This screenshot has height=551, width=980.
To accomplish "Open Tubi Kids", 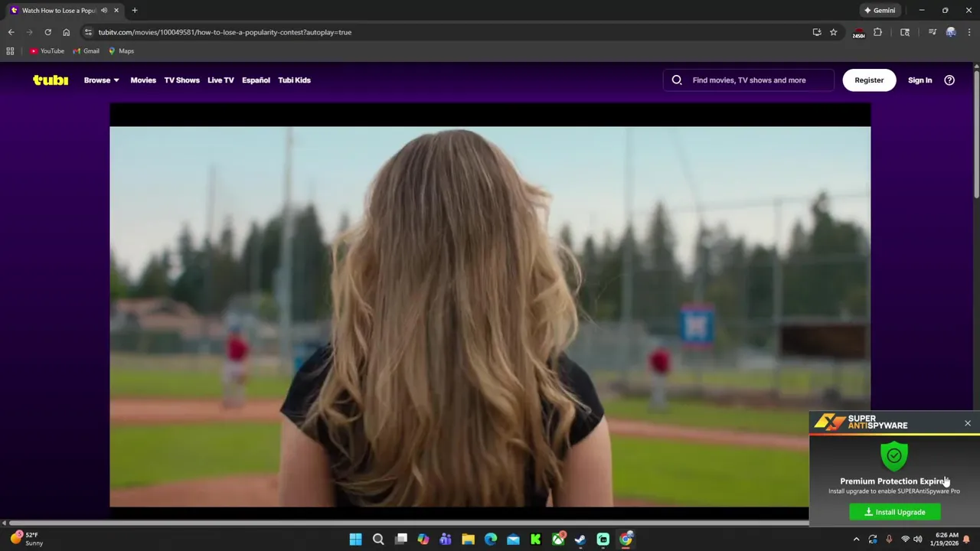I will point(294,80).
